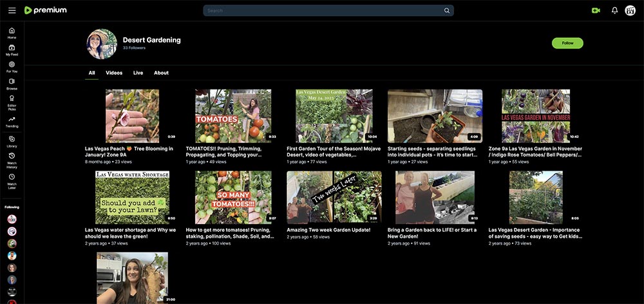
Task: Open Browse in sidebar
Action: pyautogui.click(x=12, y=84)
